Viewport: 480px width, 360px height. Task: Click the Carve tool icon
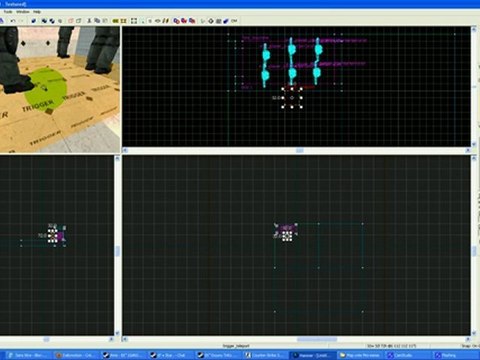coord(34,21)
